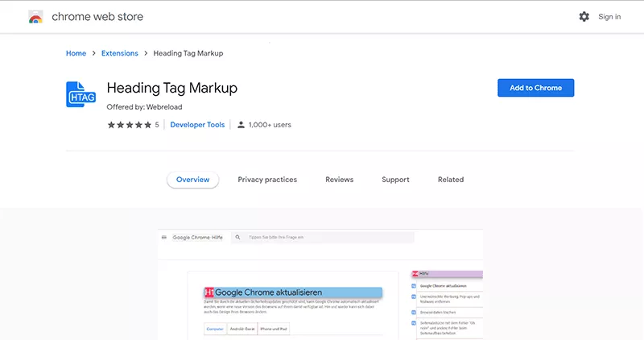Open the Reviews tab
Viewport: 644px width, 340px height.
[339, 180]
